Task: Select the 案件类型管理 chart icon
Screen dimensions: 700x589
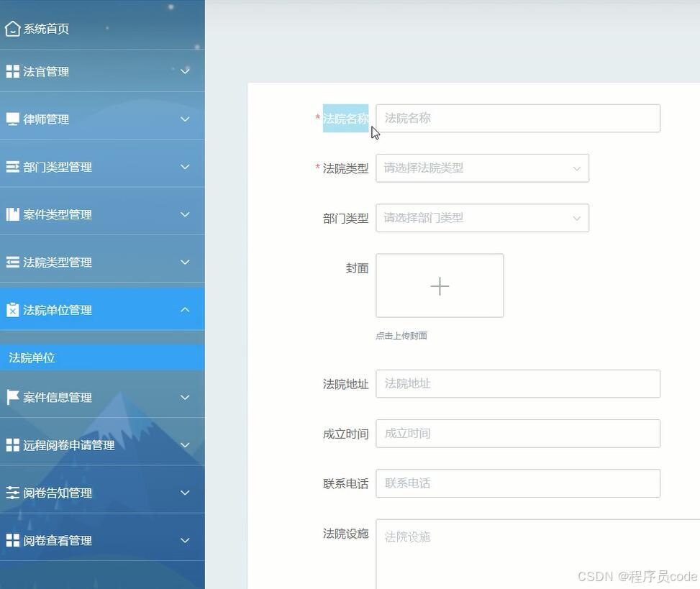Action: (x=12, y=214)
